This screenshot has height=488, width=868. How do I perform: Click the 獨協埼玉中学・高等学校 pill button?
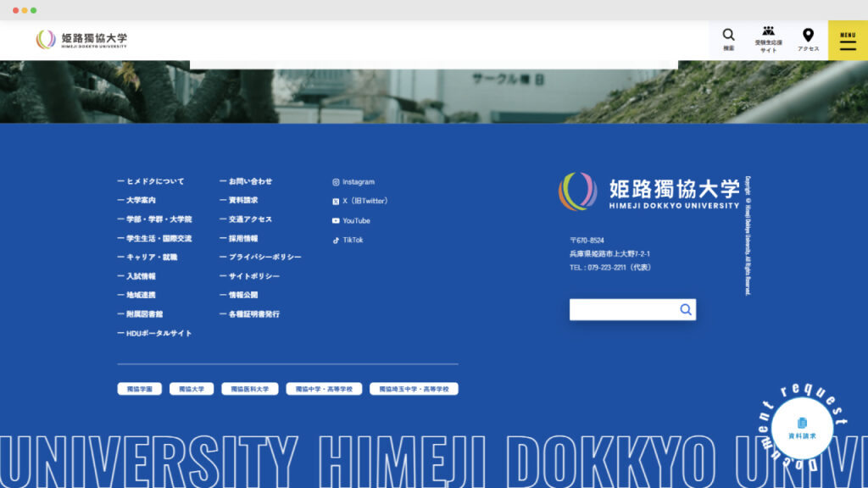[x=414, y=389]
